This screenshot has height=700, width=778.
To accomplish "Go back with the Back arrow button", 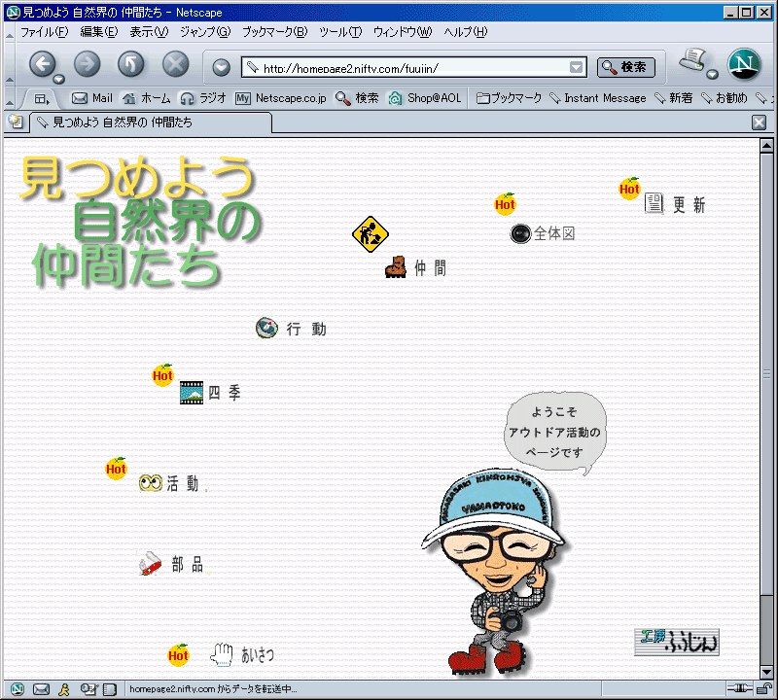I will pos(43,64).
